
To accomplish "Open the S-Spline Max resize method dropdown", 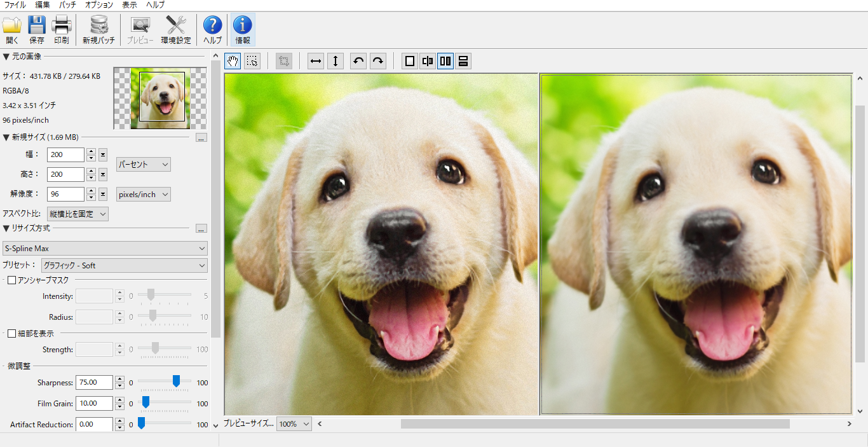I will tap(105, 249).
